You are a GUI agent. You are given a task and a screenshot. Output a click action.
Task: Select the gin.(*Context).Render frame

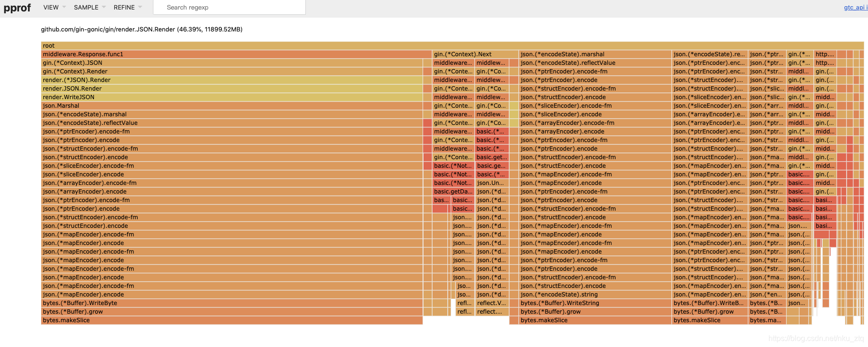[x=232, y=71]
